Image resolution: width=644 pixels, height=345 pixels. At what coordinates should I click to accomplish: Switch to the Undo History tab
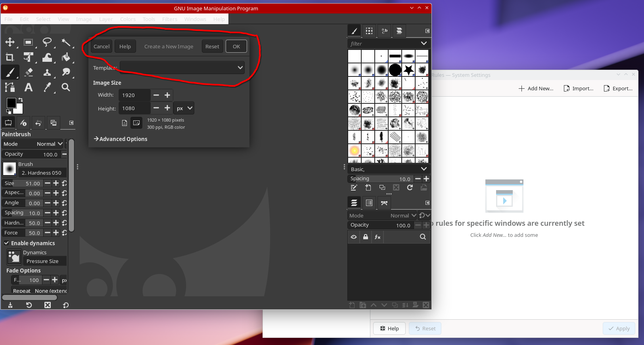click(38, 123)
